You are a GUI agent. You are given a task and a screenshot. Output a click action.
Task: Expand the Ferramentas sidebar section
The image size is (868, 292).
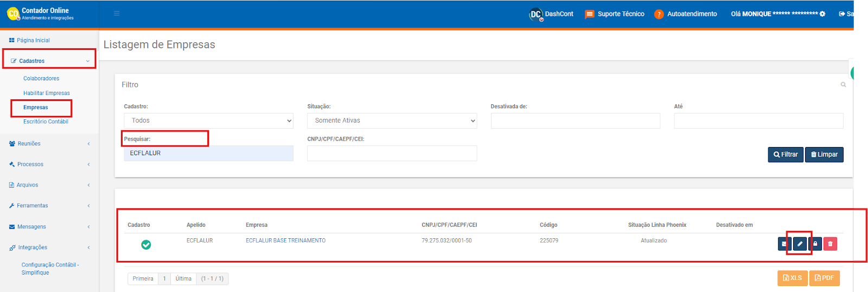point(49,206)
